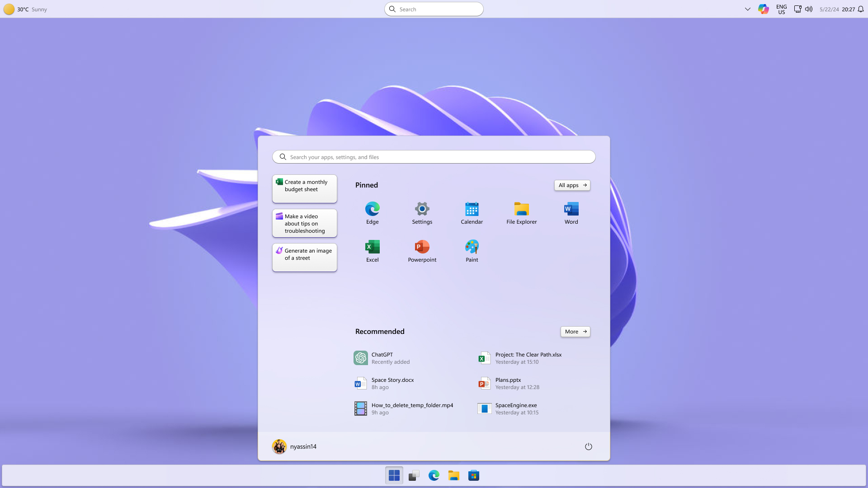Click the Start menu search field

click(x=434, y=157)
